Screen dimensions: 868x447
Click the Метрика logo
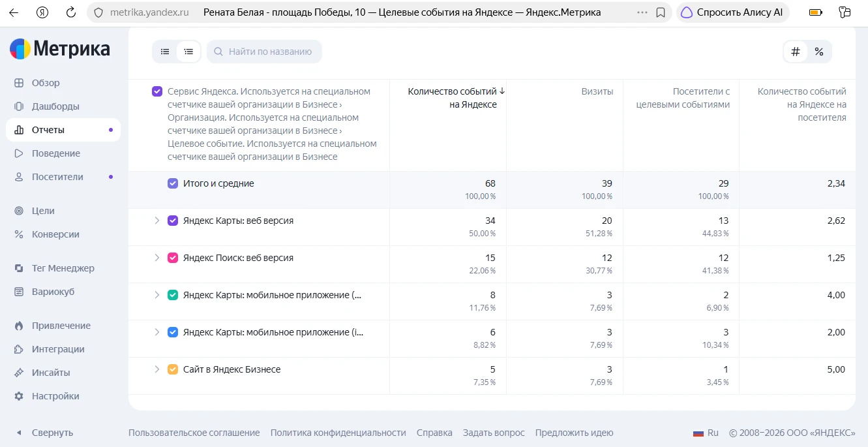click(x=60, y=48)
